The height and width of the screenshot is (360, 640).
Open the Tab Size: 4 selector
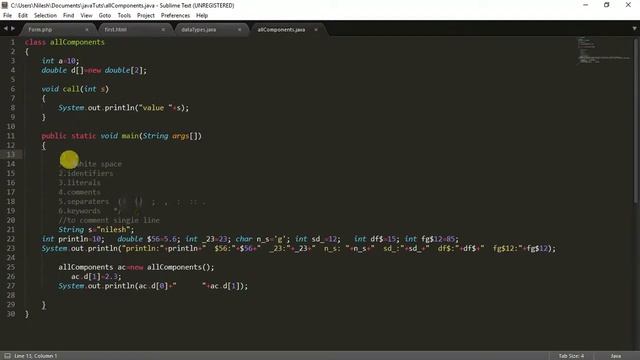point(571,356)
